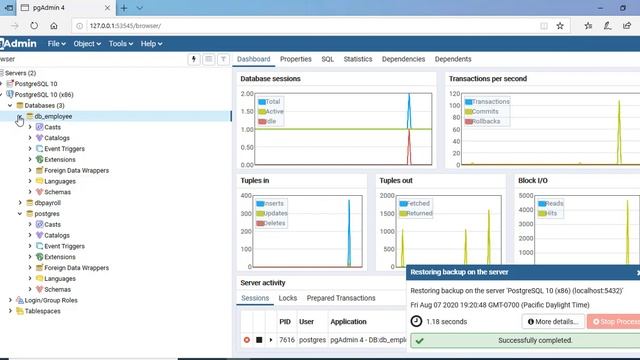Collapse the db_employee database node
This screenshot has height=360, width=640.
(x=20, y=116)
